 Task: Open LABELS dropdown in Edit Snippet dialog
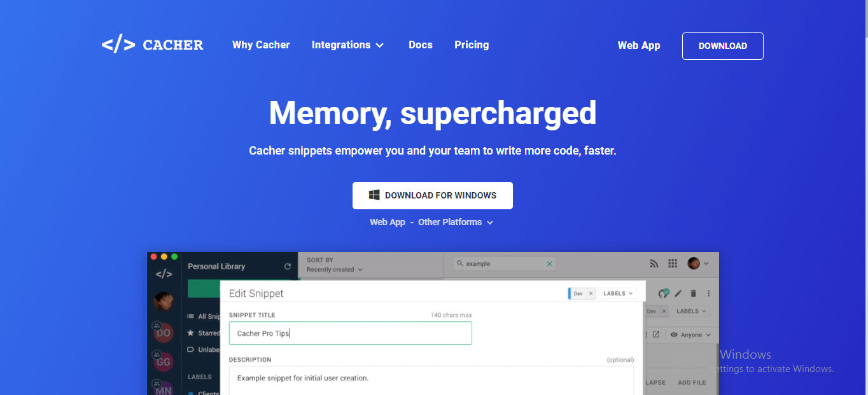pos(618,293)
